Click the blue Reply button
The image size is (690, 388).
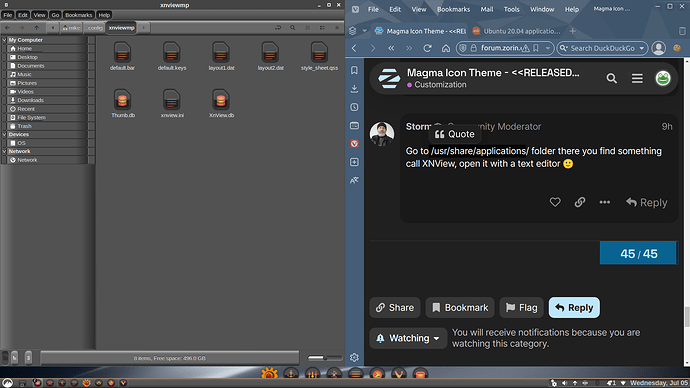574,307
